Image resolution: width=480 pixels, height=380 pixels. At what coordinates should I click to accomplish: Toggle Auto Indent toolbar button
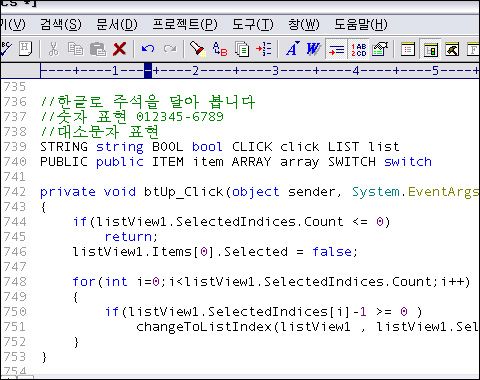pos(336,49)
